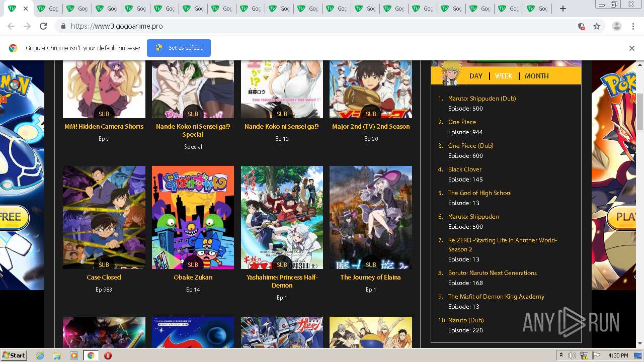Image resolution: width=644 pixels, height=362 pixels.
Task: Open the Windows Start menu
Action: pyautogui.click(x=14, y=355)
